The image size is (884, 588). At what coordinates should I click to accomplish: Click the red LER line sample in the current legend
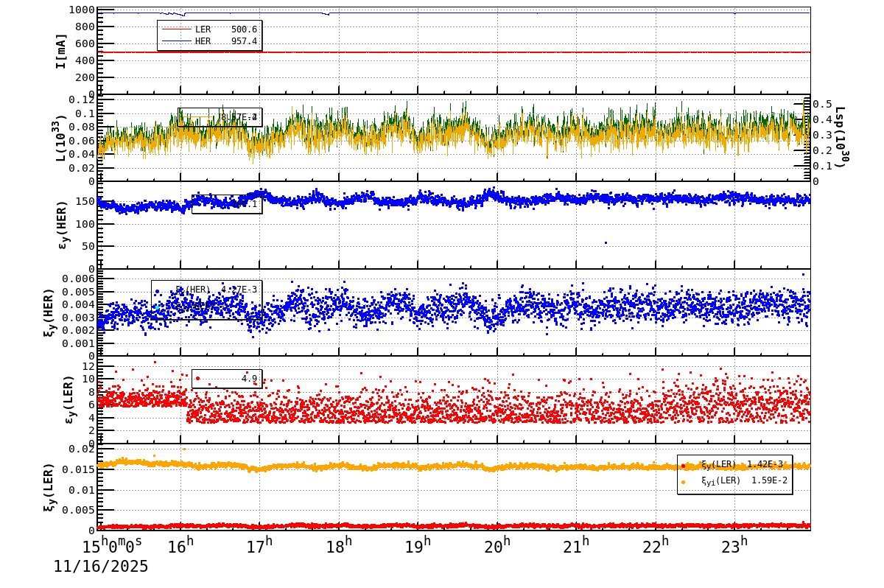coord(177,29)
